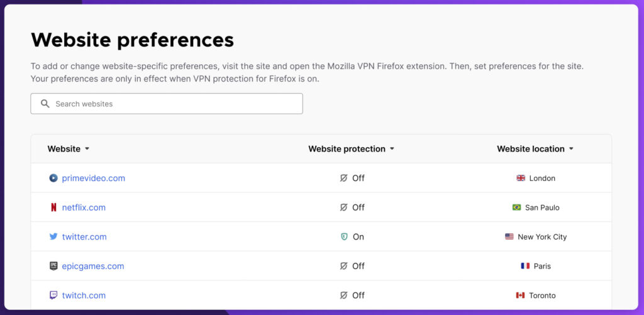Open the twitch.com link
The width and height of the screenshot is (644, 315).
coord(84,296)
